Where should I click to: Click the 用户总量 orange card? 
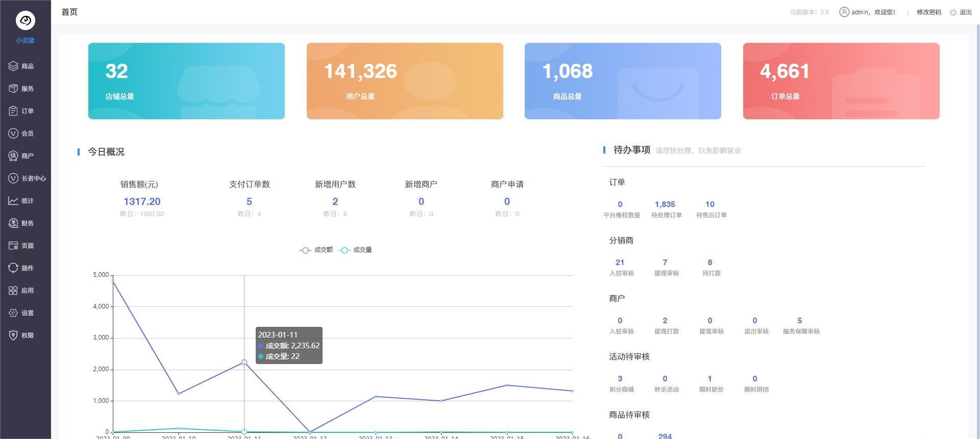pyautogui.click(x=404, y=81)
